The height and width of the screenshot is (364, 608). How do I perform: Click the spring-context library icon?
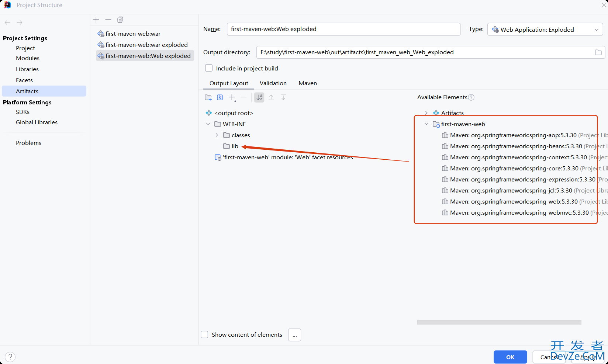pyautogui.click(x=445, y=157)
